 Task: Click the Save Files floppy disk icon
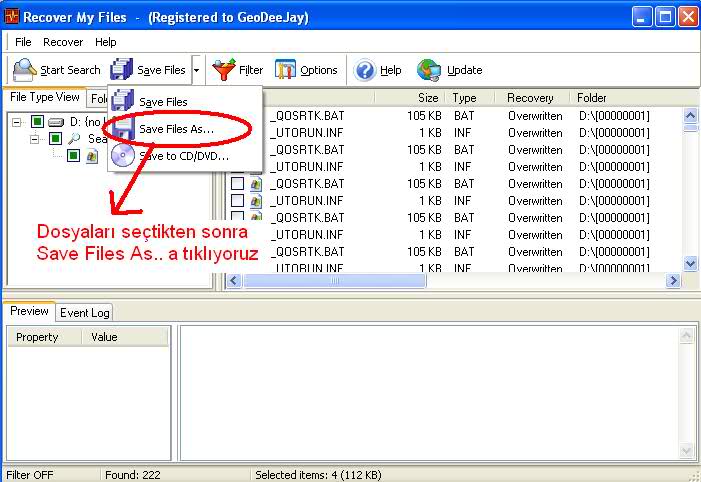click(x=121, y=70)
